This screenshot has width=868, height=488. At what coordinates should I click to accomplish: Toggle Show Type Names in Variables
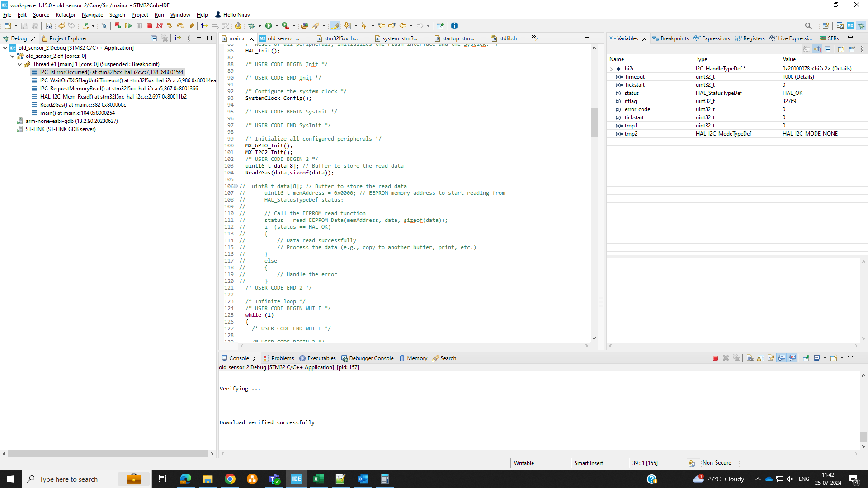pyautogui.click(x=807, y=49)
